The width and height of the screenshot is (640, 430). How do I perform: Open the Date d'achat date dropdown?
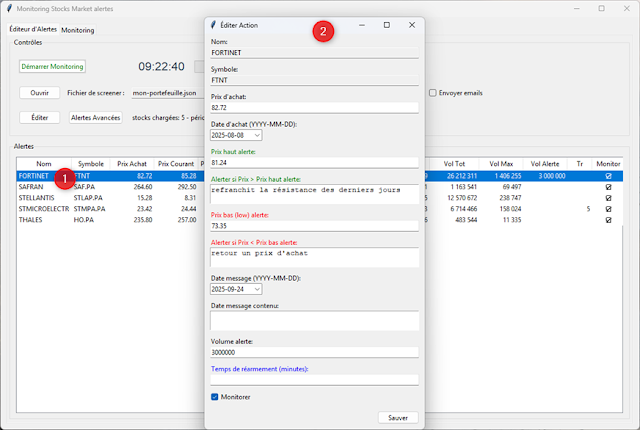[x=257, y=135]
